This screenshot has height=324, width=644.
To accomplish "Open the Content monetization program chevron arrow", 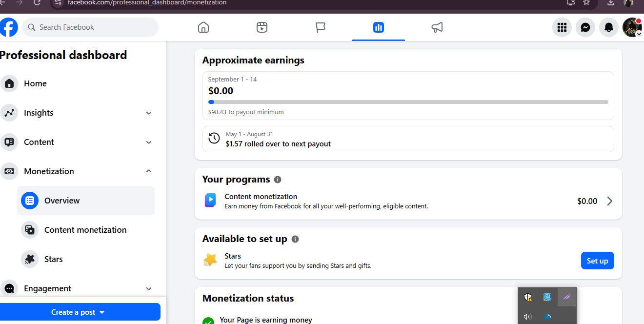I will [609, 201].
